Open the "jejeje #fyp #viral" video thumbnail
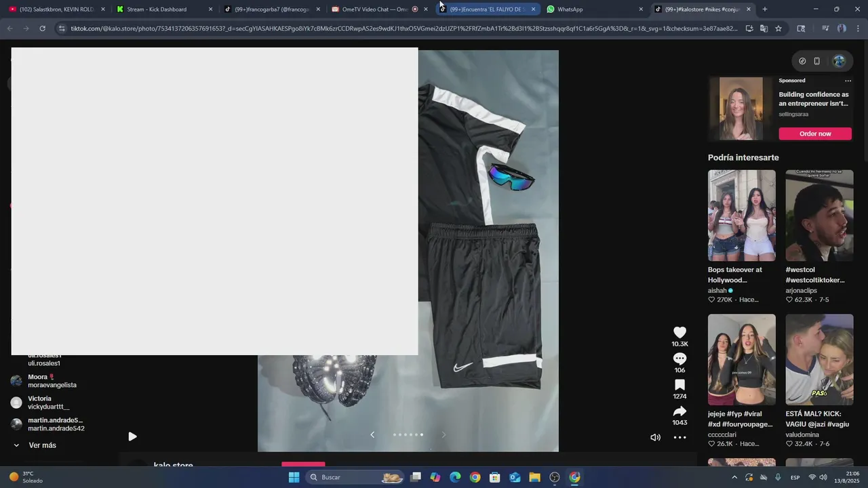Viewport: 868px width, 488px height. pyautogui.click(x=742, y=359)
